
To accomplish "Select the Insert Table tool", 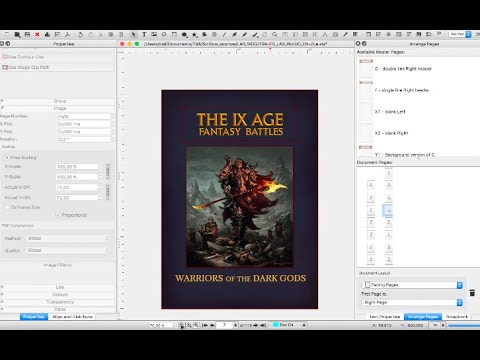I will [x=174, y=34].
